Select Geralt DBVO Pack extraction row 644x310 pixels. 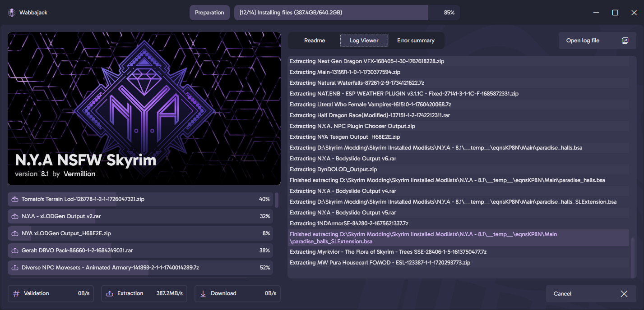point(140,251)
